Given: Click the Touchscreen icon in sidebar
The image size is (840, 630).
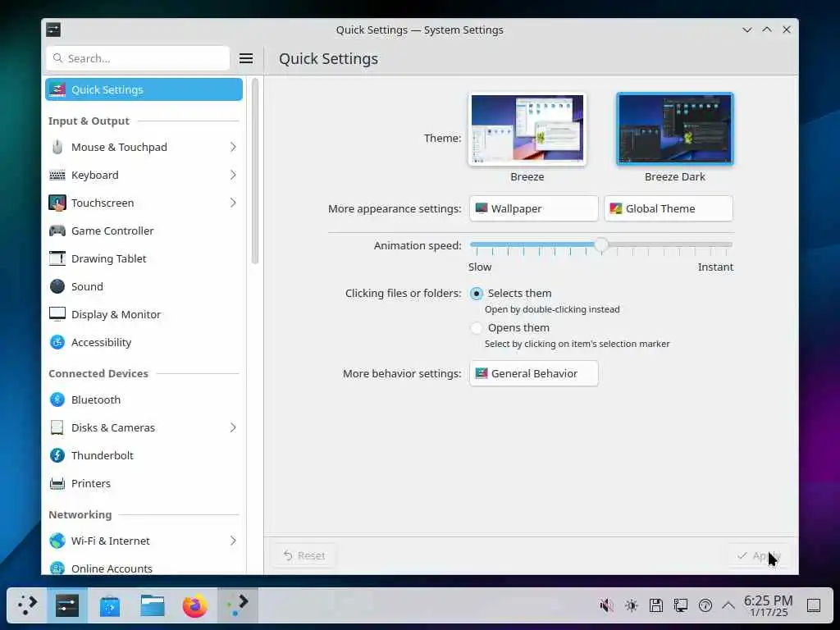Looking at the screenshot, I should pyautogui.click(x=57, y=203).
